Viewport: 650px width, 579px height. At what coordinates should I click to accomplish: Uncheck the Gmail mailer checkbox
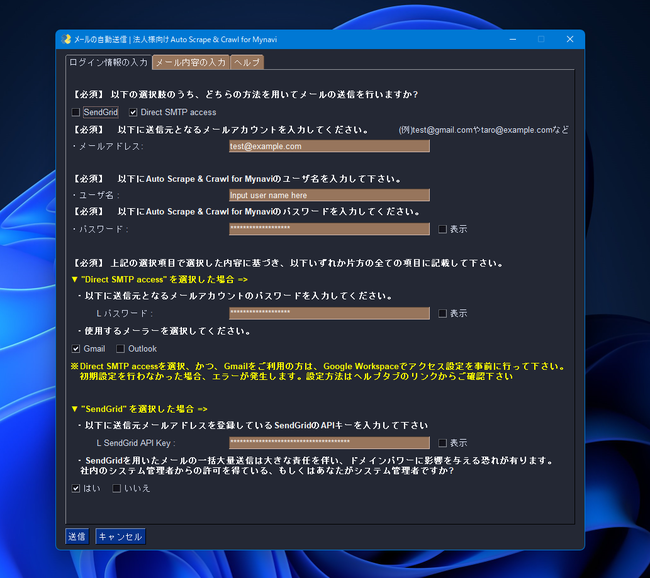click(x=76, y=348)
